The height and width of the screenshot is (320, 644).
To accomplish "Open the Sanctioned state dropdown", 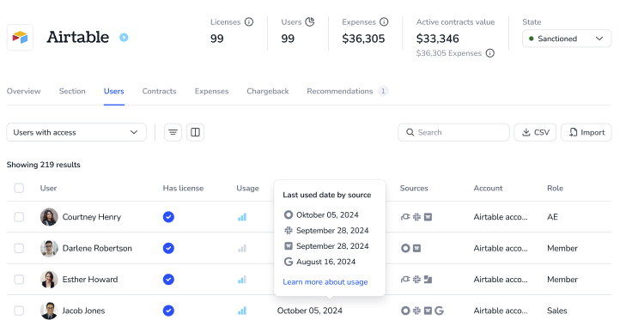I will (567, 39).
